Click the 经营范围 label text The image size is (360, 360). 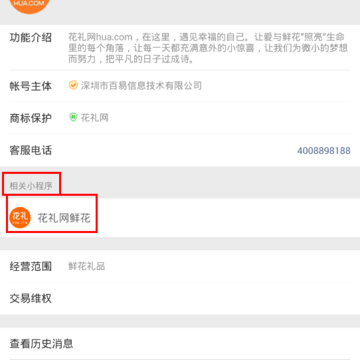tap(31, 266)
